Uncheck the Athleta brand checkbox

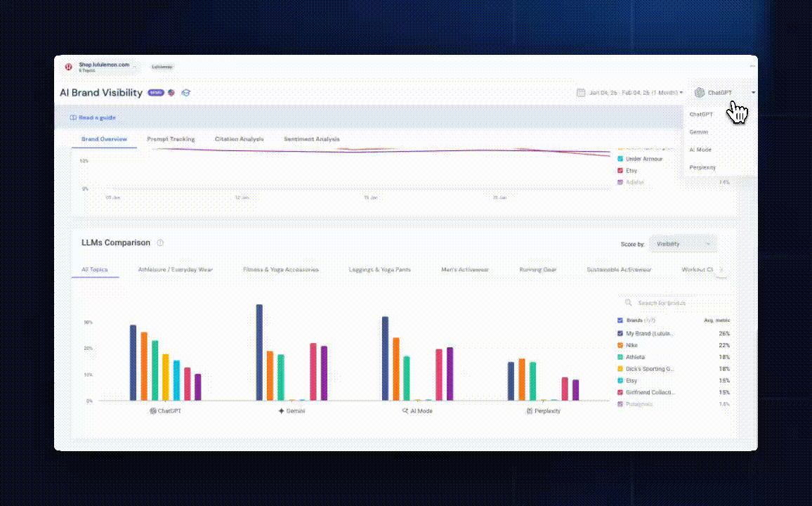(x=620, y=357)
